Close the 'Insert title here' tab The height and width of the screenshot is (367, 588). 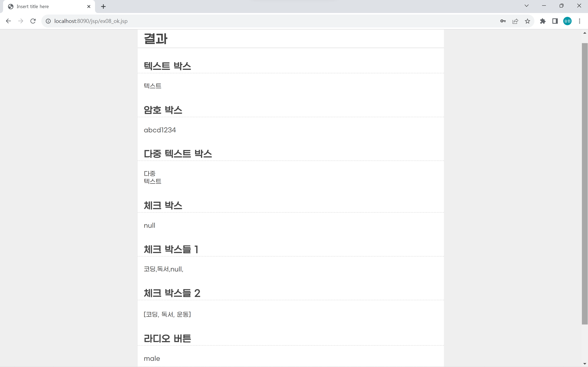tap(89, 7)
